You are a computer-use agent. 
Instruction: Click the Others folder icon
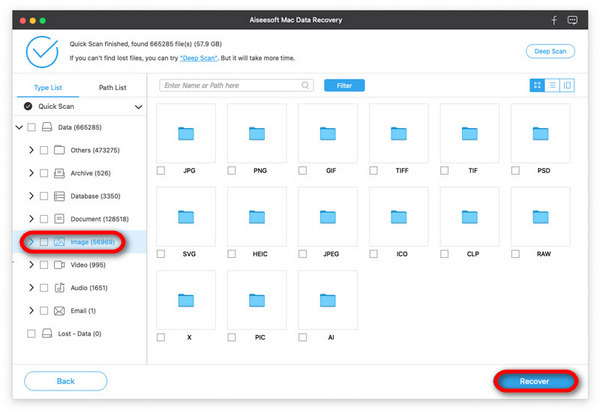click(59, 150)
